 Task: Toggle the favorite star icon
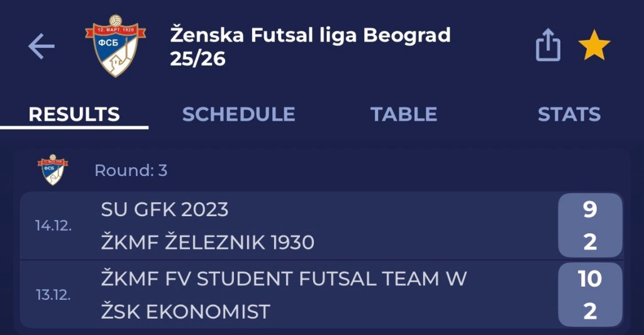pyautogui.click(x=594, y=47)
